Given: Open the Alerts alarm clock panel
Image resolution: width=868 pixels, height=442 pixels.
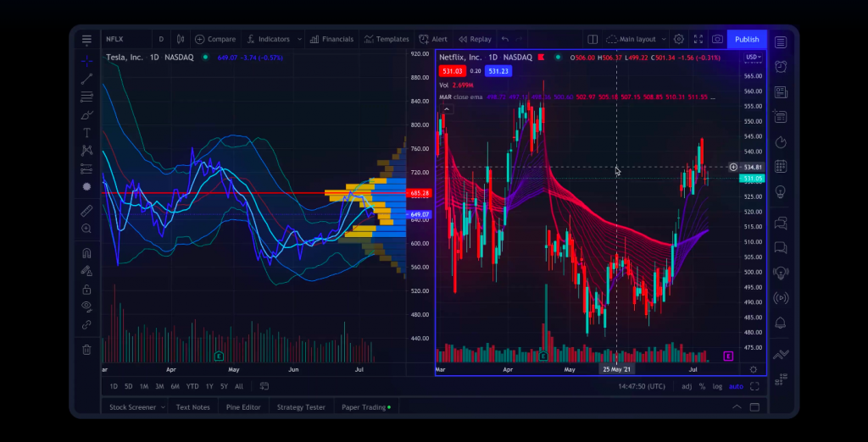Looking at the screenshot, I should (x=781, y=66).
